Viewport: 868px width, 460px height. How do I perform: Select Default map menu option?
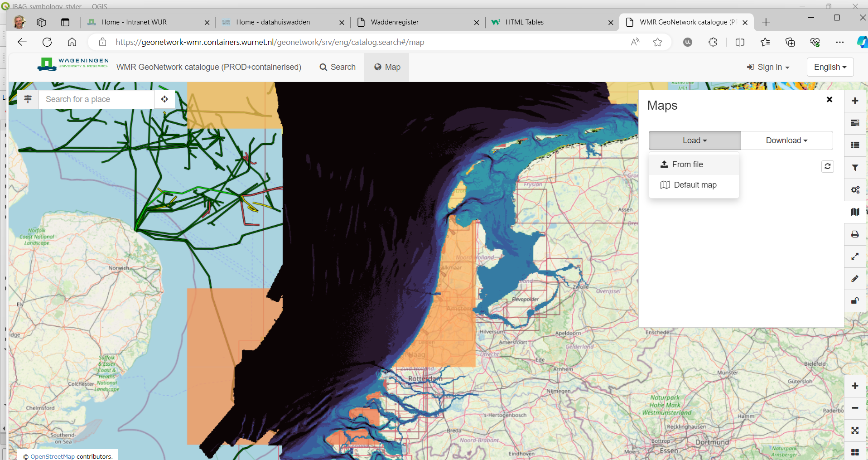tap(694, 185)
